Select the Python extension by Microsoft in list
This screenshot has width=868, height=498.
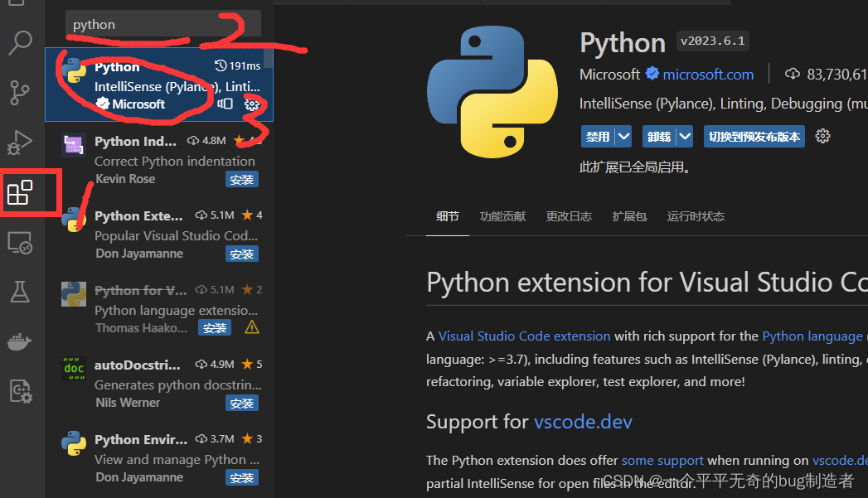coord(159,85)
